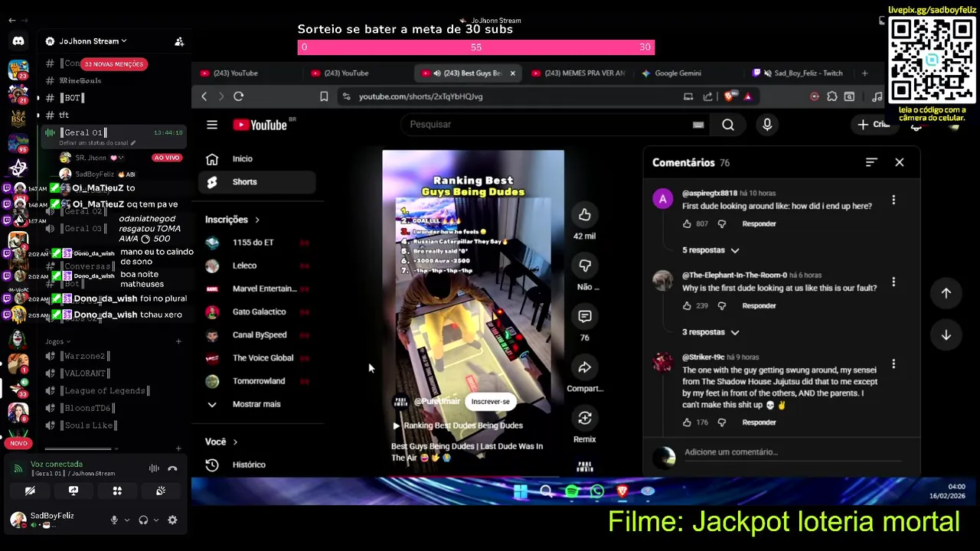The image size is (980, 551).
Task: Click the search magnifier button on YouTube
Action: (728, 125)
